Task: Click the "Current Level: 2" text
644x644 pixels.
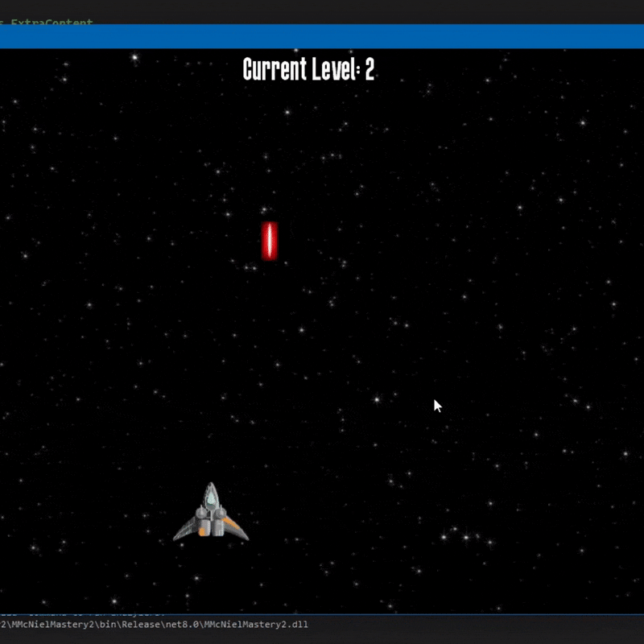Action: click(x=308, y=69)
